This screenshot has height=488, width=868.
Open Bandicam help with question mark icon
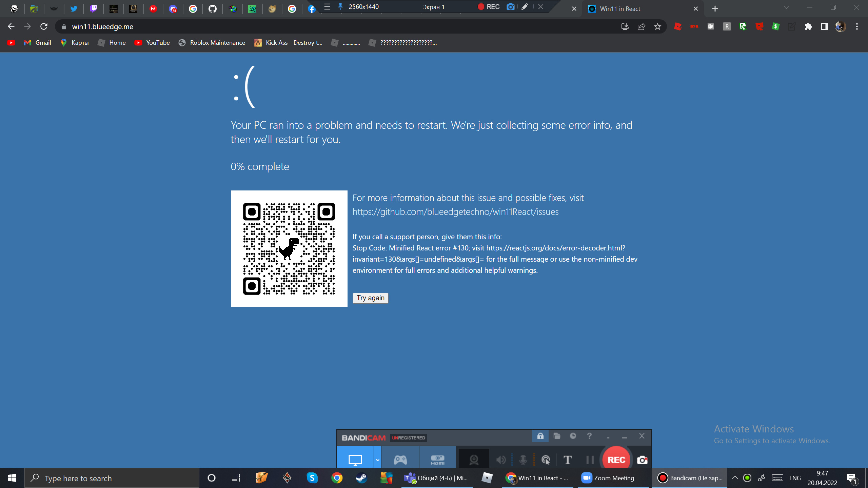click(589, 436)
